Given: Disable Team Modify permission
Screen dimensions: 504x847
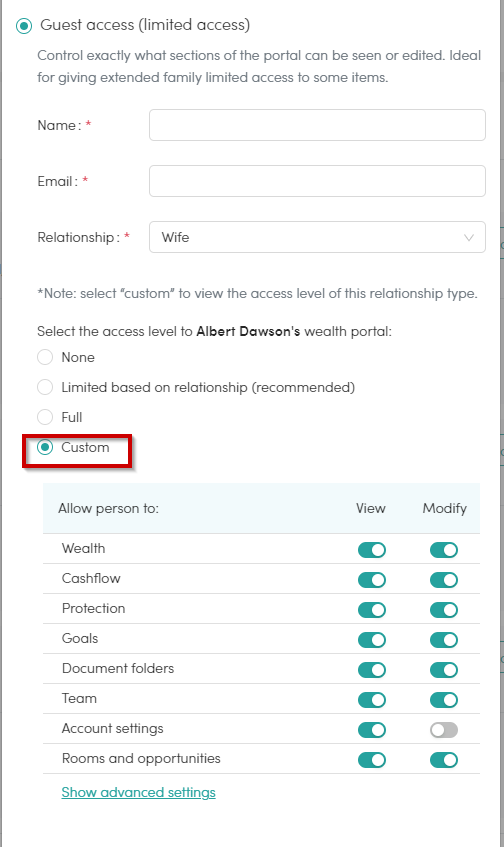Looking at the screenshot, I should (444, 700).
